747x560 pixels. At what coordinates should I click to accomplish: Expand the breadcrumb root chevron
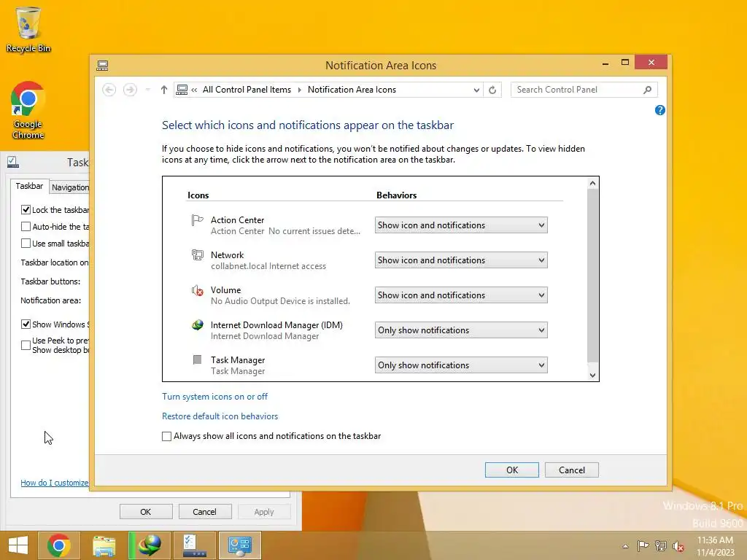[194, 90]
